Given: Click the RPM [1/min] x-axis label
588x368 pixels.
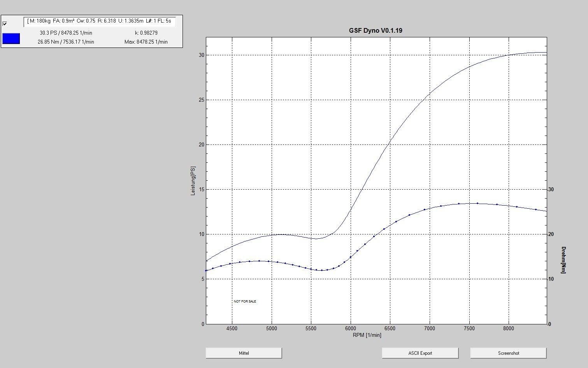Looking at the screenshot, I should coord(367,335).
